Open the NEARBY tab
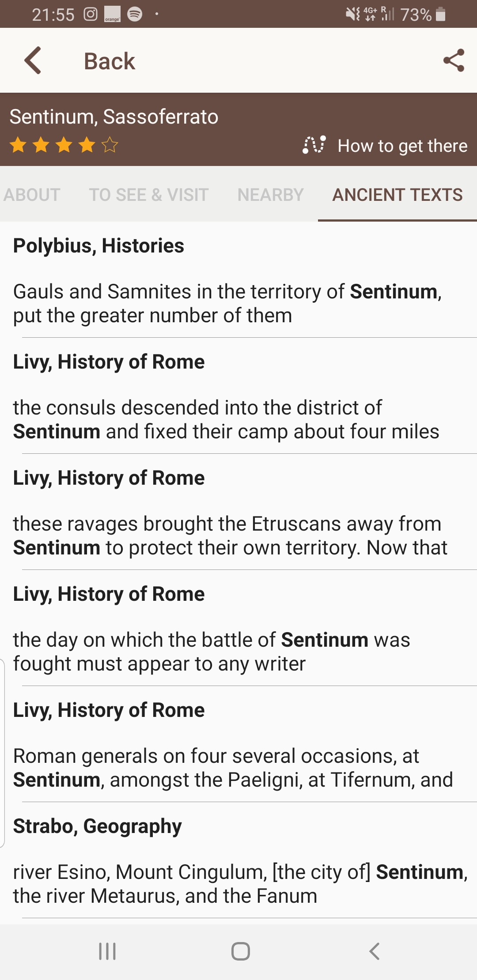 tap(270, 195)
